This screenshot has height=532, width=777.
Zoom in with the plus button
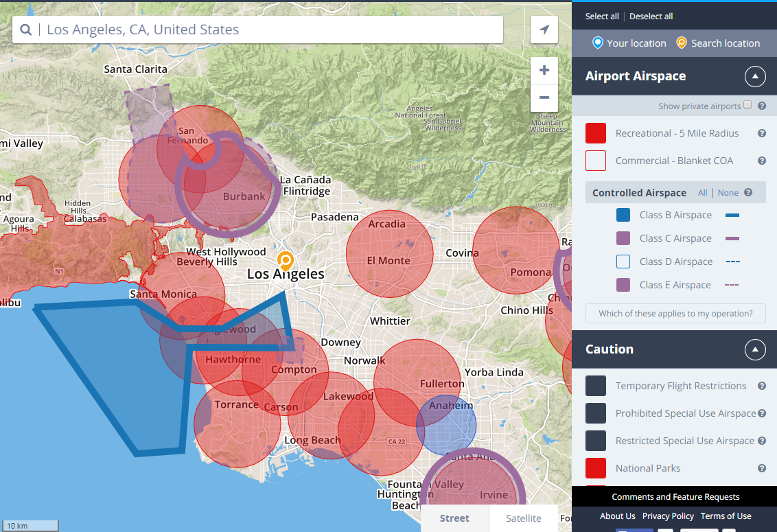(x=544, y=70)
